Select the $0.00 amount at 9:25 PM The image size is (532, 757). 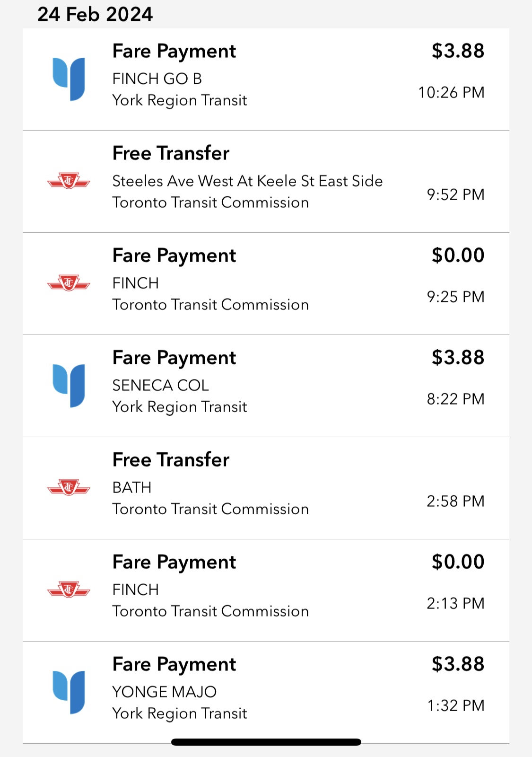coord(458,255)
